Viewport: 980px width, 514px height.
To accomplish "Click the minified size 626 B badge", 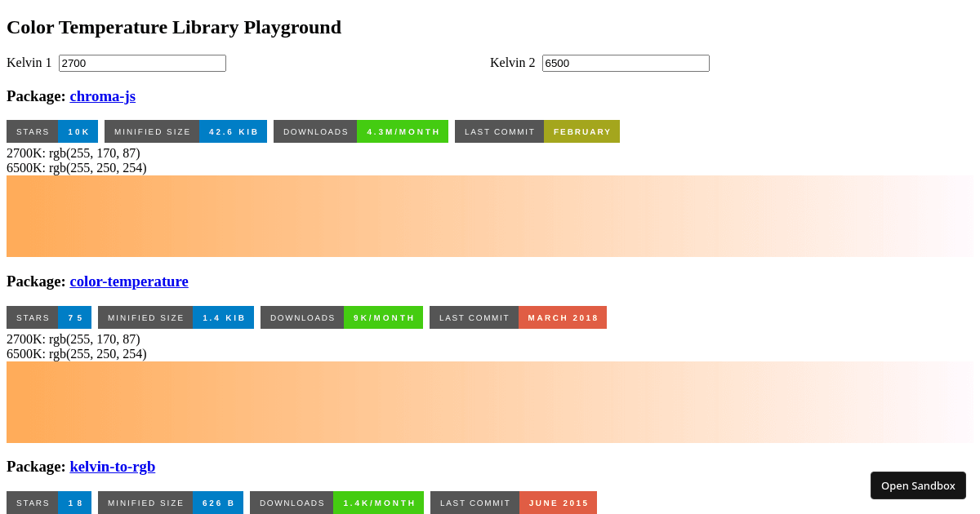I will 171,503.
